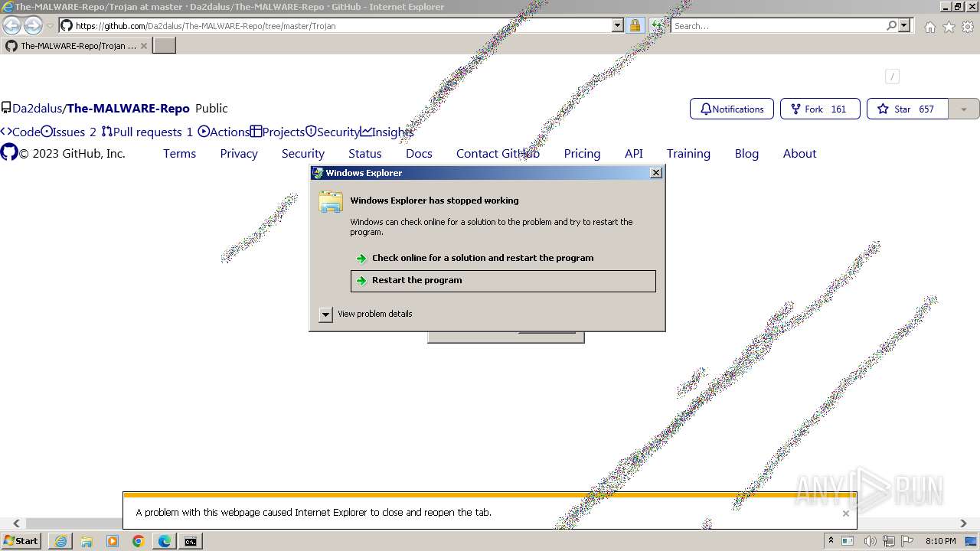Dismiss the webpage problem notification bar
This screenshot has height=551, width=980.
(845, 514)
